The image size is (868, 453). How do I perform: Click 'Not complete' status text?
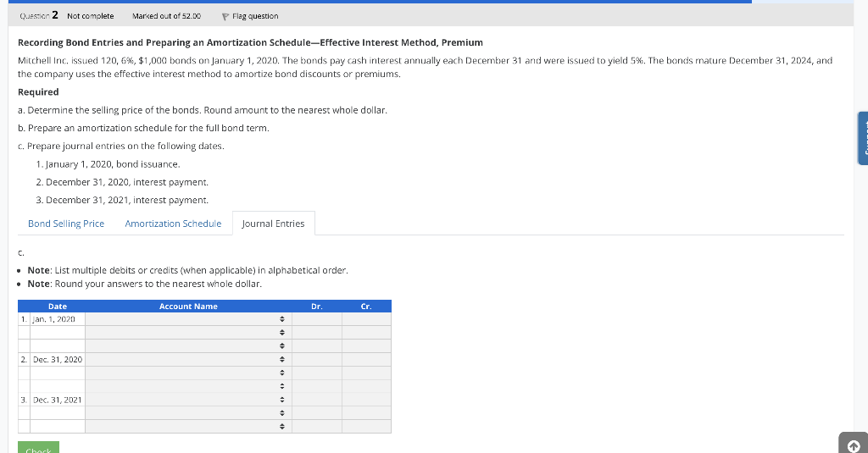[90, 16]
